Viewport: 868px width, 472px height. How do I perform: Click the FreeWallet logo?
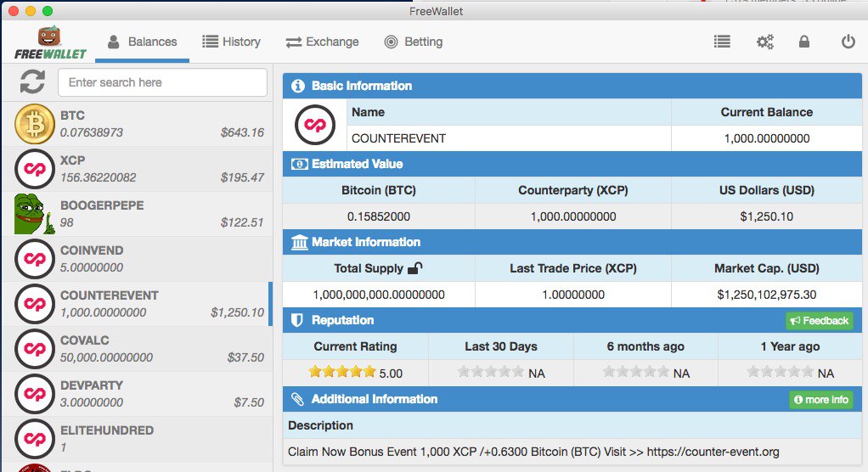tap(50, 43)
